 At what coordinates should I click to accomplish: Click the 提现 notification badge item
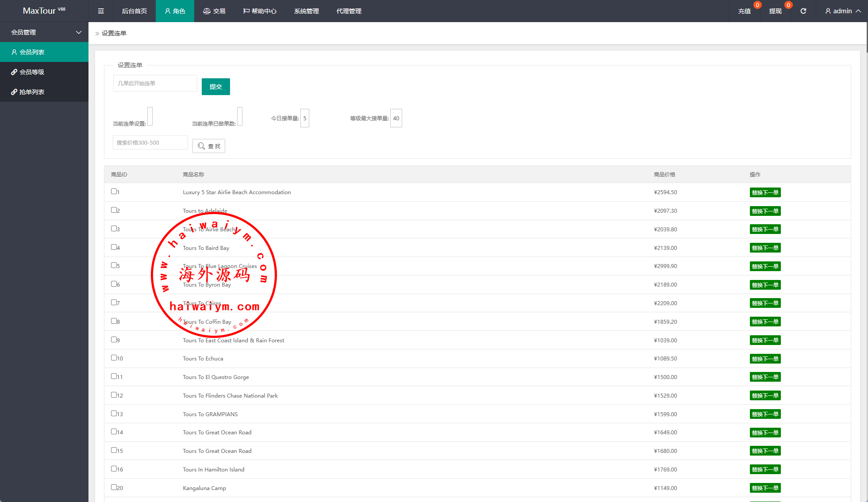click(x=776, y=11)
